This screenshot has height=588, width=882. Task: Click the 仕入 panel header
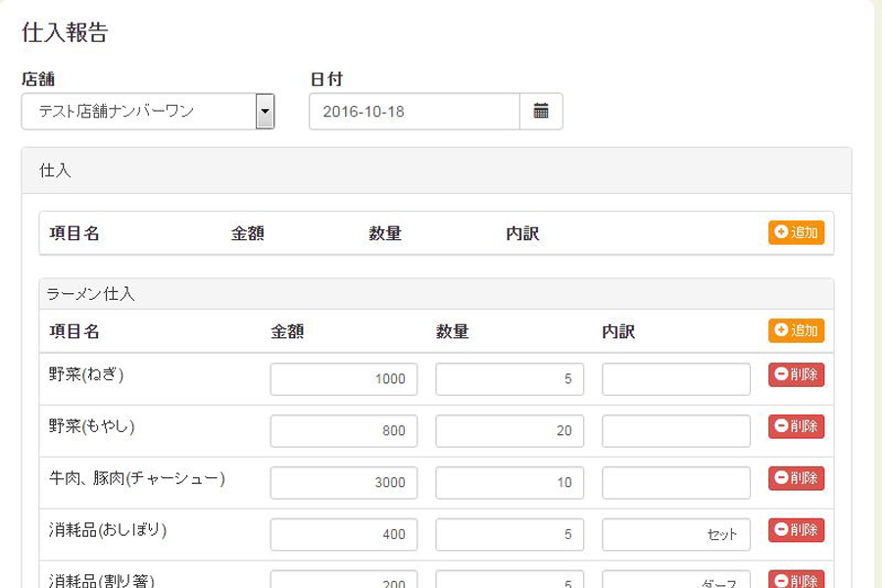click(x=436, y=171)
